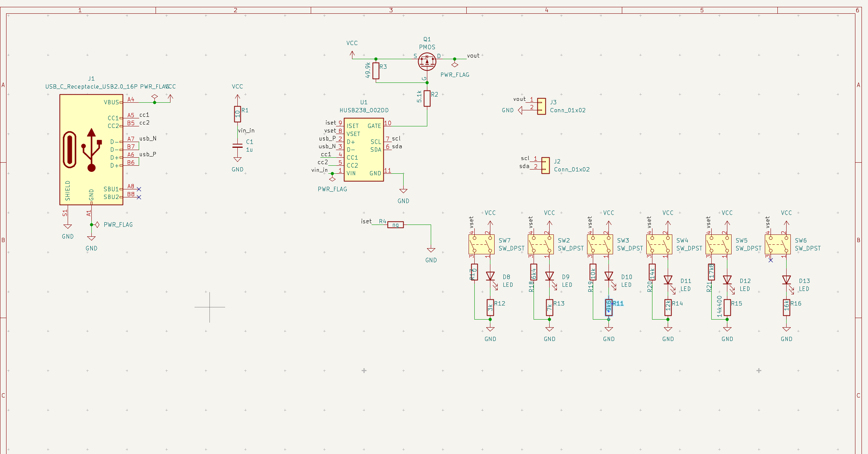Viewport: 868px width, 454px height.
Task: Select the J2 connector with scl/sda
Action: click(x=545, y=165)
